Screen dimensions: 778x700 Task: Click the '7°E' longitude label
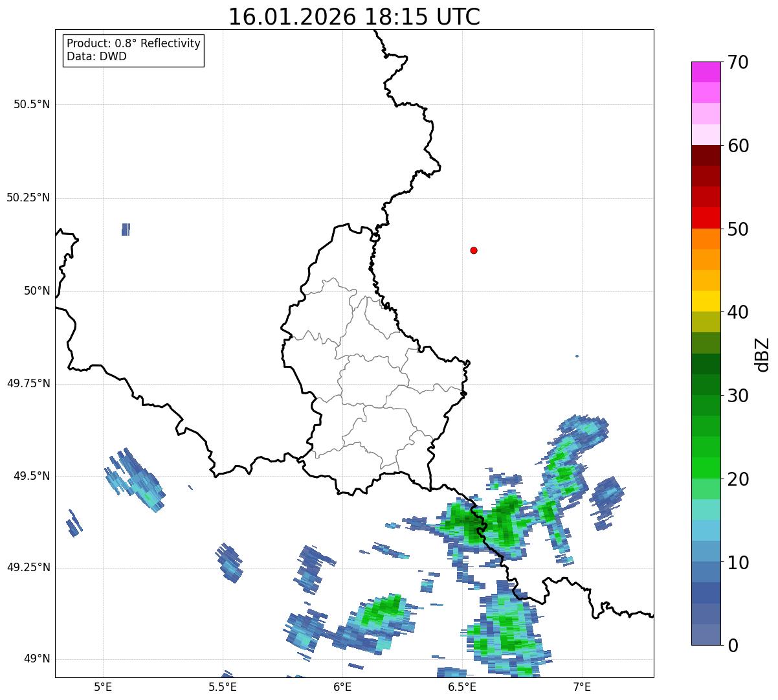click(x=582, y=686)
